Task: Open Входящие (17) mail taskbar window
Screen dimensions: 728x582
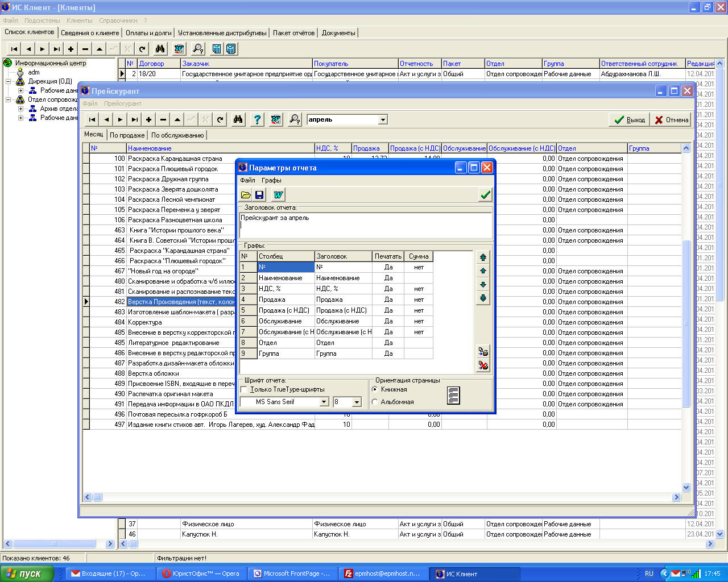Action: tap(111, 573)
